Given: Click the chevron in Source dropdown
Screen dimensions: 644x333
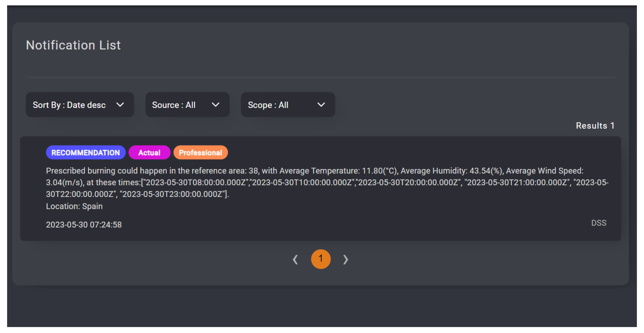Looking at the screenshot, I should [x=215, y=105].
